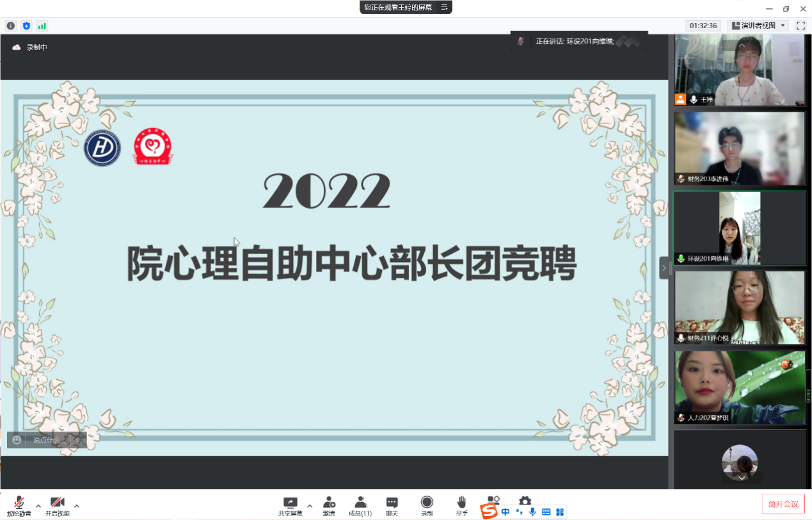Open the chat panel icon

(x=392, y=503)
